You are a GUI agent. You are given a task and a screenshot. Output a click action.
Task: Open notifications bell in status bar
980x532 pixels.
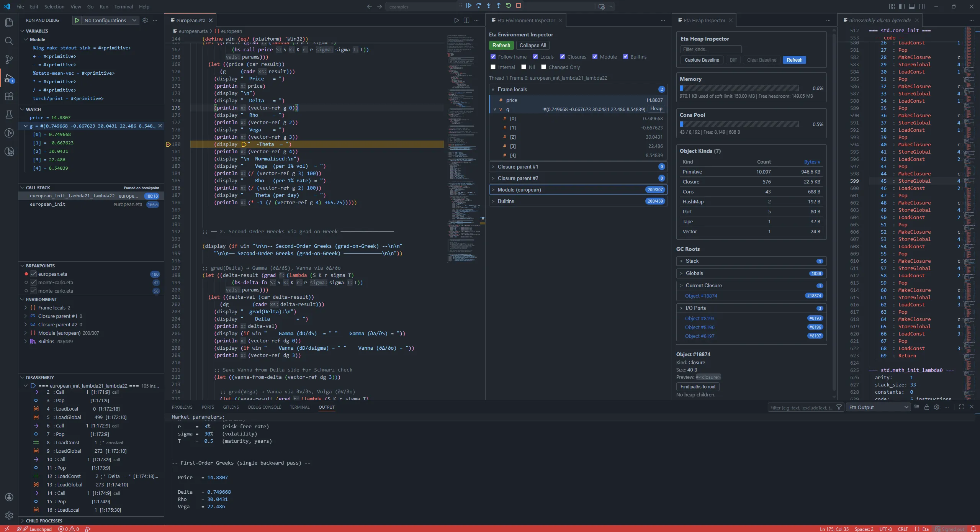click(973, 529)
